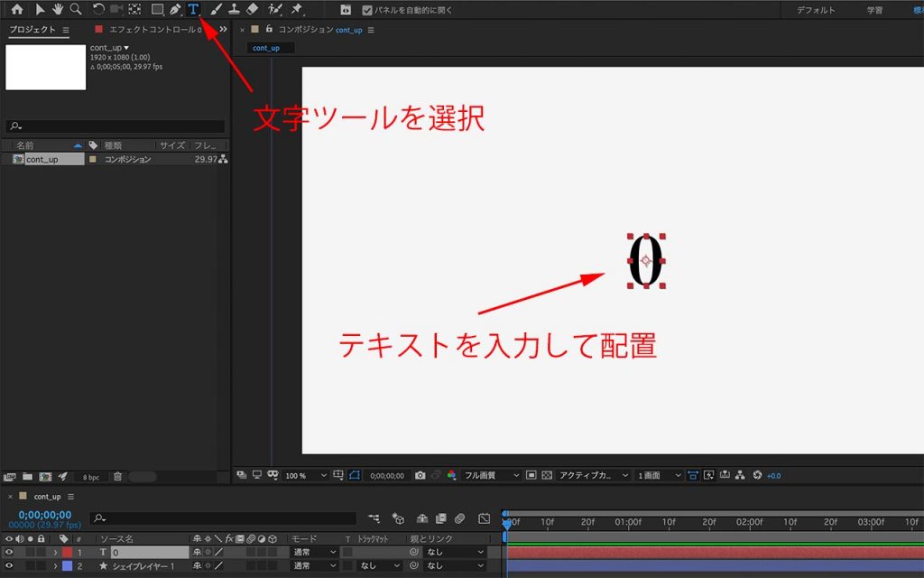
Task: Open アクティブカメラ view dropdown
Action: pos(594,475)
